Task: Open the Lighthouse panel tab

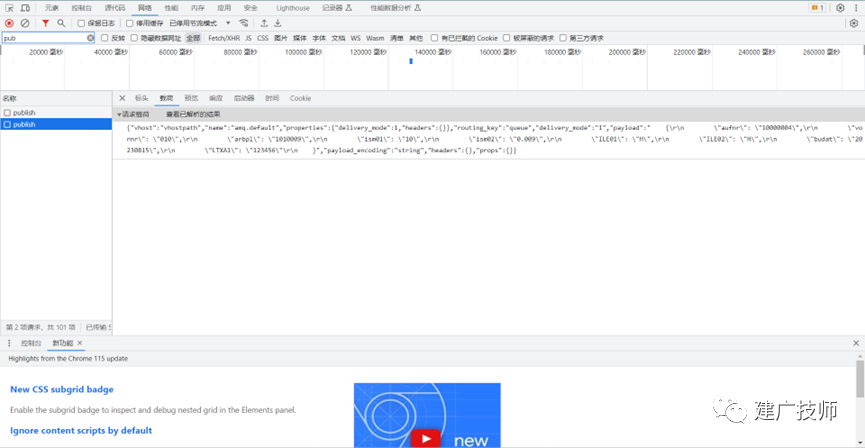Action: point(293,8)
